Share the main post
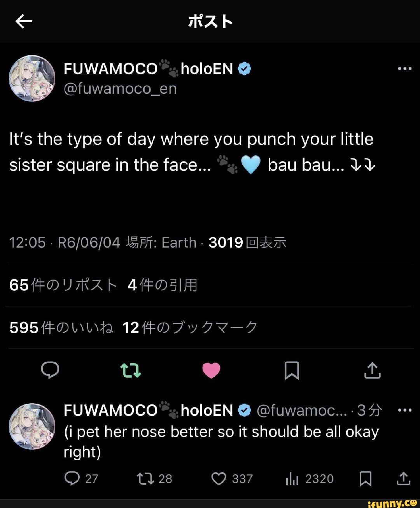Image resolution: width=420 pixels, height=508 pixels. pos(372,370)
